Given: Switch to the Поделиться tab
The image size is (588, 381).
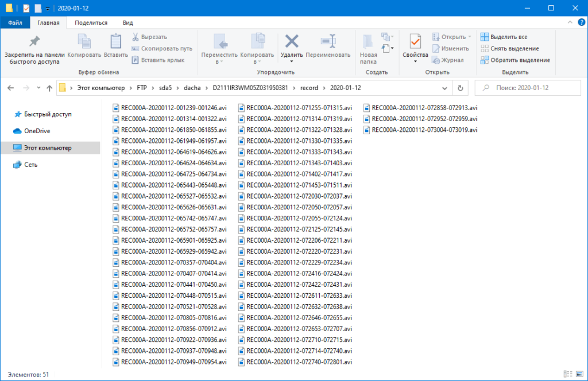Looking at the screenshot, I should (91, 22).
